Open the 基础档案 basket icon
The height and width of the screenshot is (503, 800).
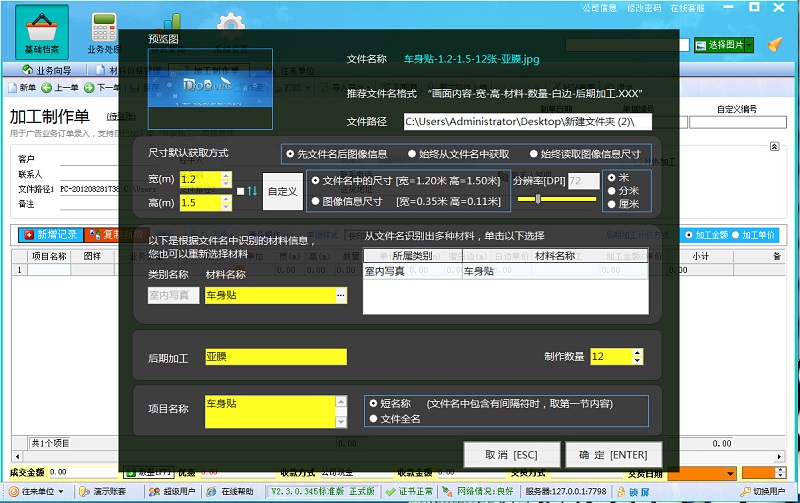click(x=42, y=30)
